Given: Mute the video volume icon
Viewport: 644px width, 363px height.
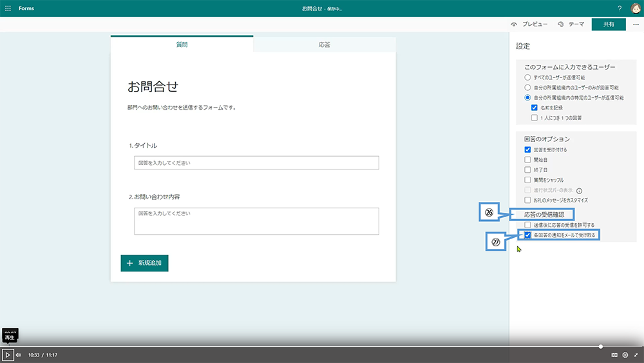Looking at the screenshot, I should (19, 355).
